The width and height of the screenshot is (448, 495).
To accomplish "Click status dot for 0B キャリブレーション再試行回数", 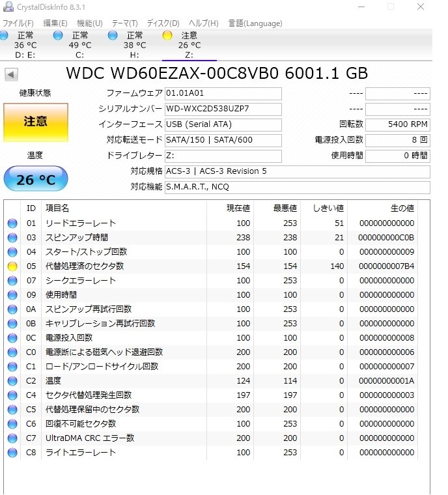I will point(12,324).
